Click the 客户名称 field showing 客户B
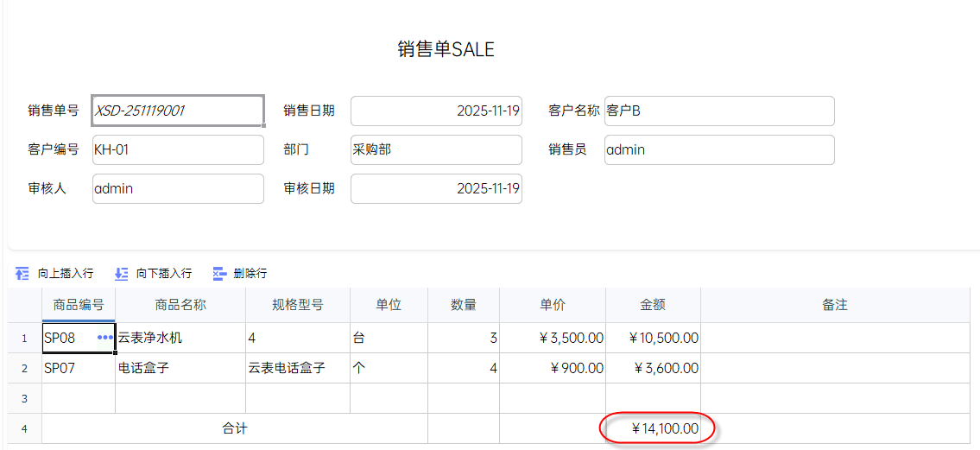The image size is (980, 450). pyautogui.click(x=719, y=111)
